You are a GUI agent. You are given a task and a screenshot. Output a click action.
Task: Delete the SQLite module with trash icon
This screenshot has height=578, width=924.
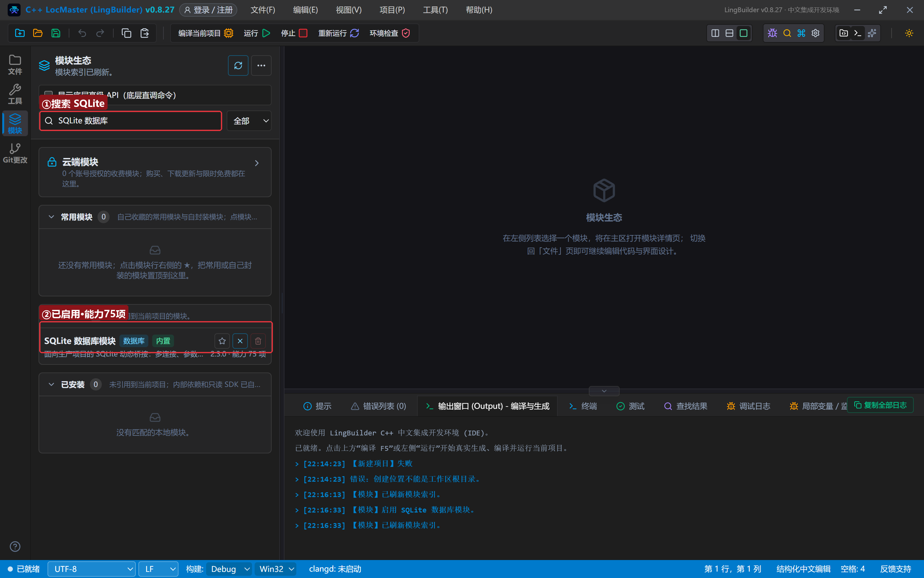258,341
